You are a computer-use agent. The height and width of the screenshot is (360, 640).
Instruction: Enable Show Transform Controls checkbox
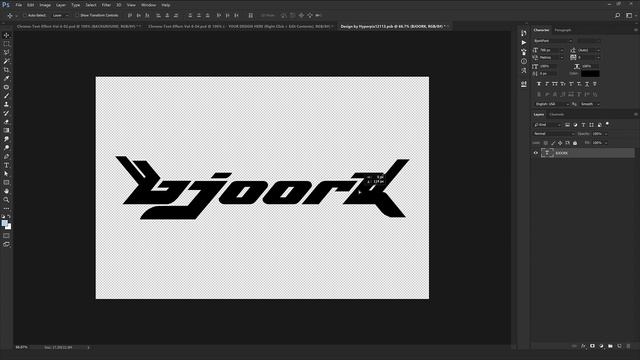point(77,16)
